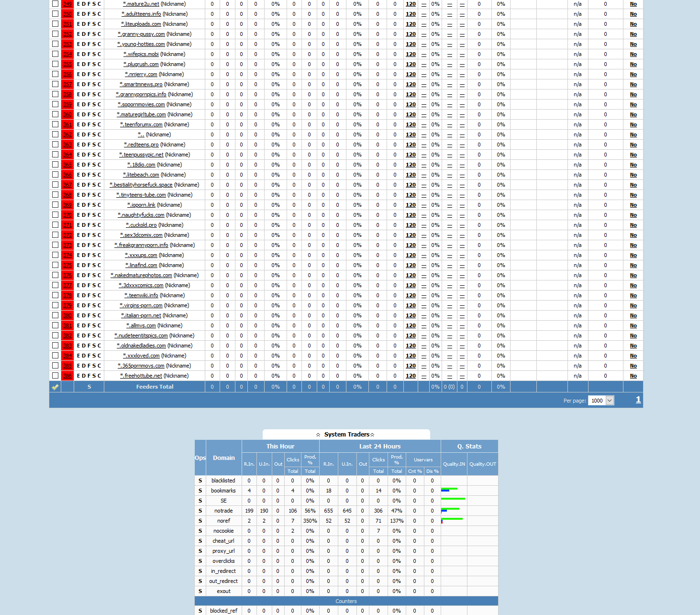Image resolution: width=700 pixels, height=615 pixels.
Task: Click the 120 link in row 378
Action: (411, 296)
